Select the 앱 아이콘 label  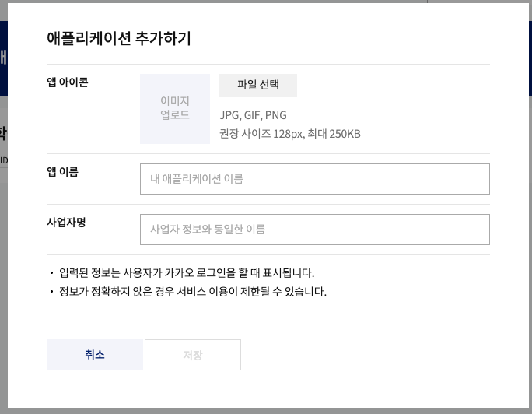[68, 82]
